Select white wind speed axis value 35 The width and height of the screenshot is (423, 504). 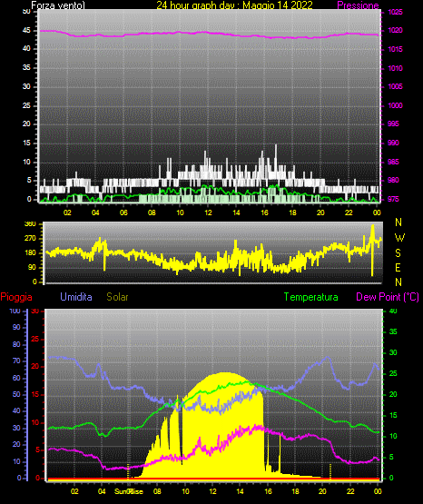(x=26, y=68)
